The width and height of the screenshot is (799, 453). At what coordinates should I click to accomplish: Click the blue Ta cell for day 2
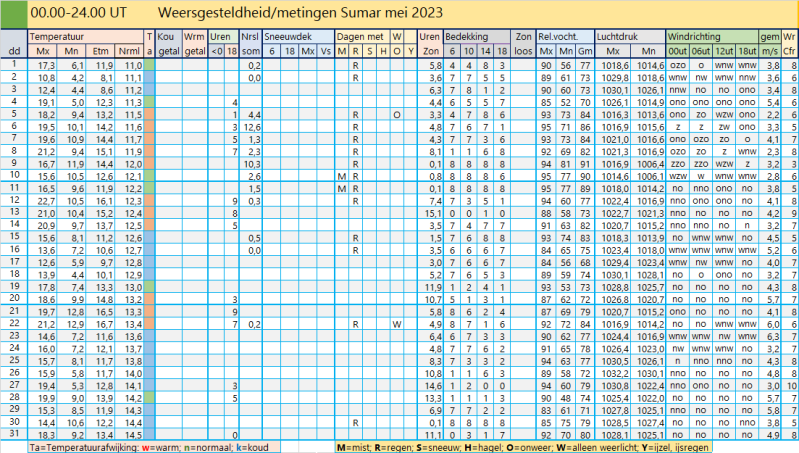pyautogui.click(x=149, y=77)
